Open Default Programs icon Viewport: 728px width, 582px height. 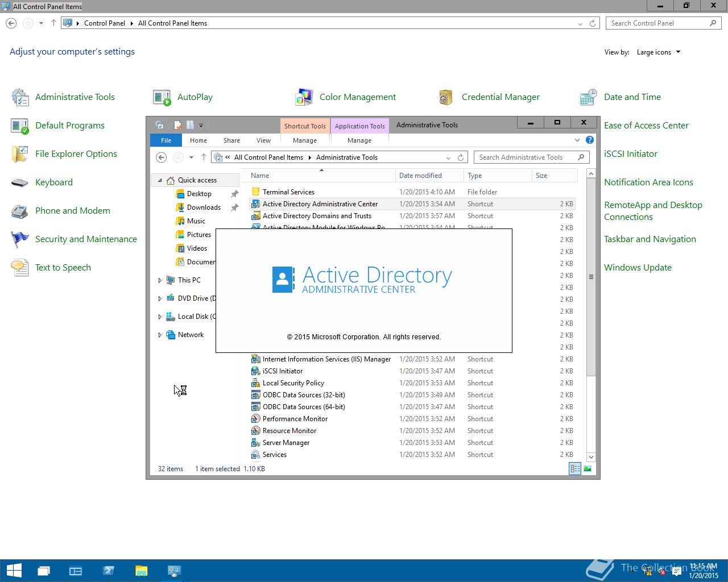20,126
